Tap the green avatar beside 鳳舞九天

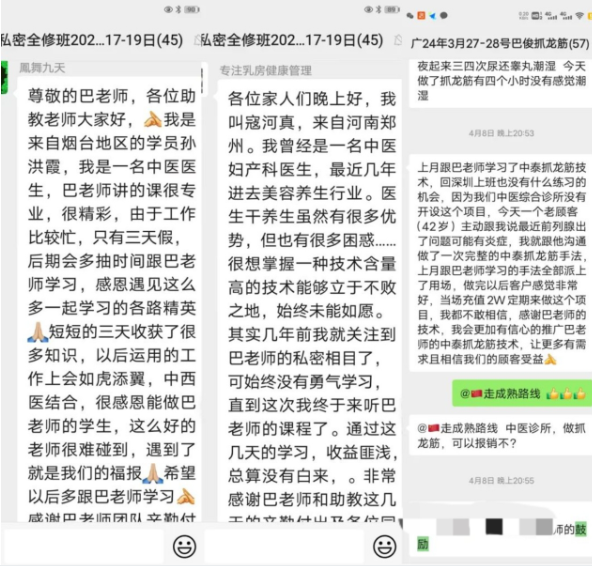click(x=4, y=78)
